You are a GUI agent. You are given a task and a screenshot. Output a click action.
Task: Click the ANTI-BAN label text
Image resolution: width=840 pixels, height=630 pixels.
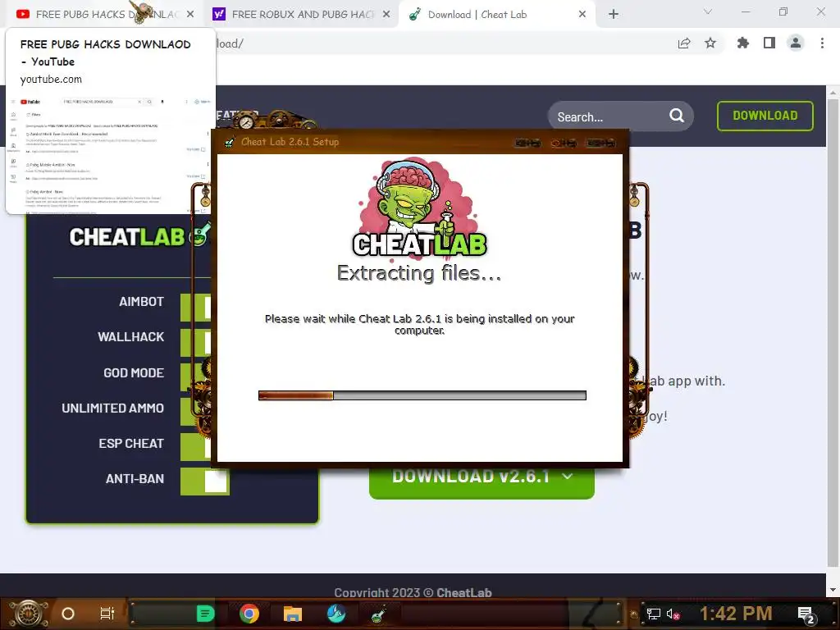tap(135, 479)
